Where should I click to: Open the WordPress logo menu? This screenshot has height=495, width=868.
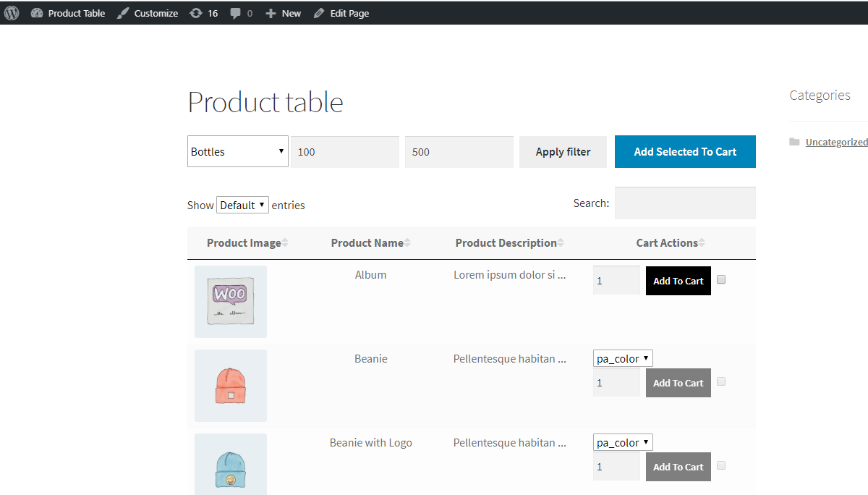tap(11, 12)
